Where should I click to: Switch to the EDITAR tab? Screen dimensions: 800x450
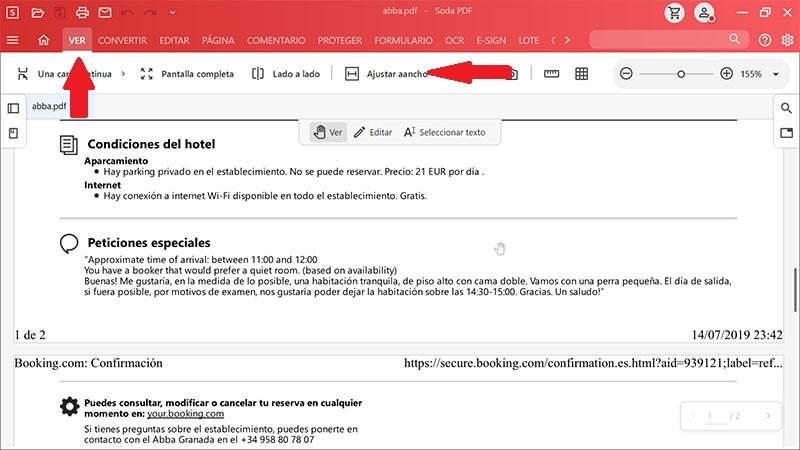[x=174, y=40]
